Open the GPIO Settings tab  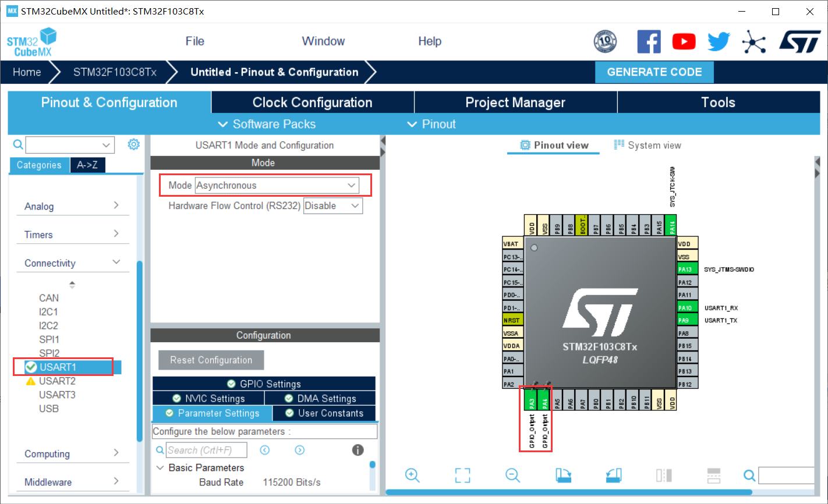pyautogui.click(x=264, y=384)
